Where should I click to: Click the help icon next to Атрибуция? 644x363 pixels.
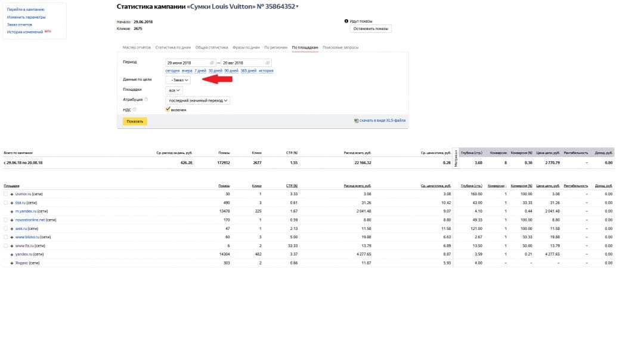click(146, 100)
